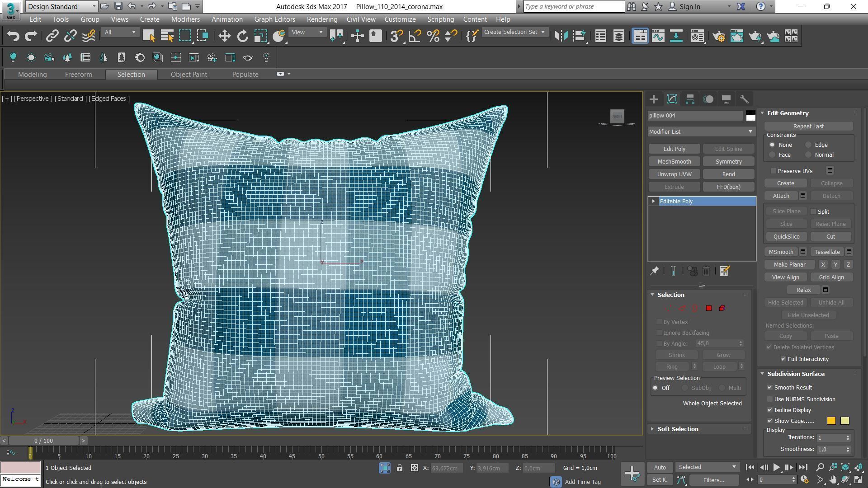Click the Redo arrow in main toolbar
Screen dimensions: 868x488
[x=31, y=36]
